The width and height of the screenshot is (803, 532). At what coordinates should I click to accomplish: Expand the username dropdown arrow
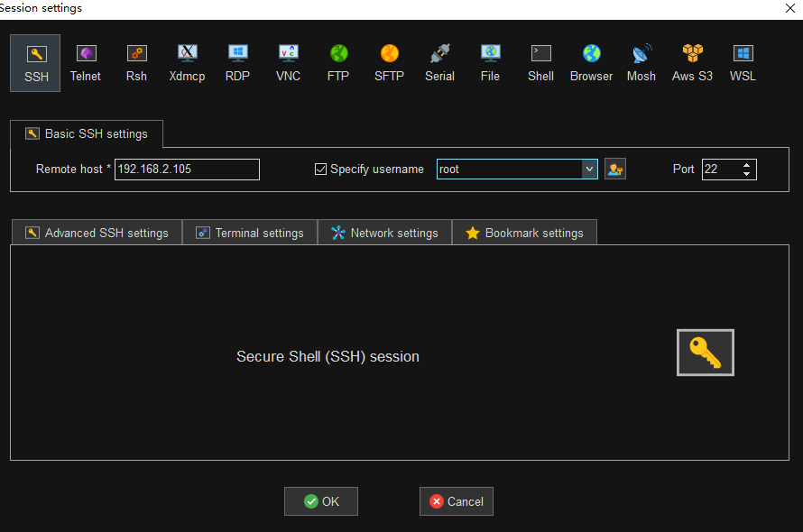click(x=589, y=169)
